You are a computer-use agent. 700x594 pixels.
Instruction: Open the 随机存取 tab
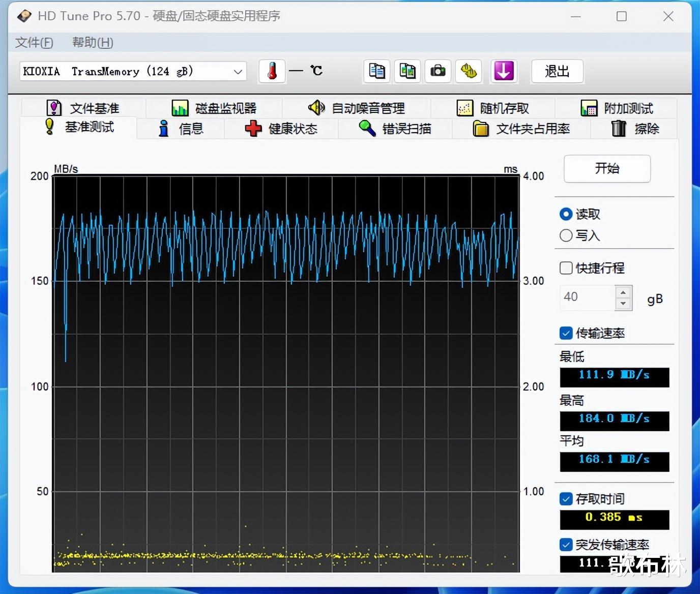click(x=493, y=108)
